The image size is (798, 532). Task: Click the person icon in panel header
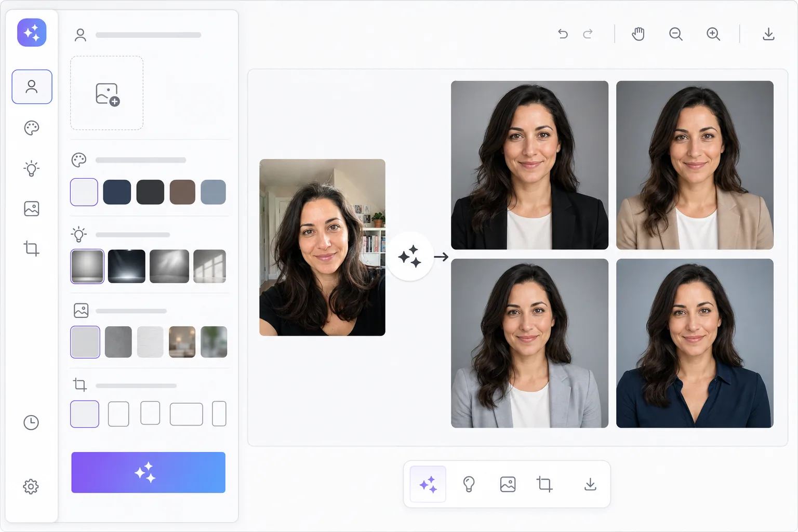81,35
